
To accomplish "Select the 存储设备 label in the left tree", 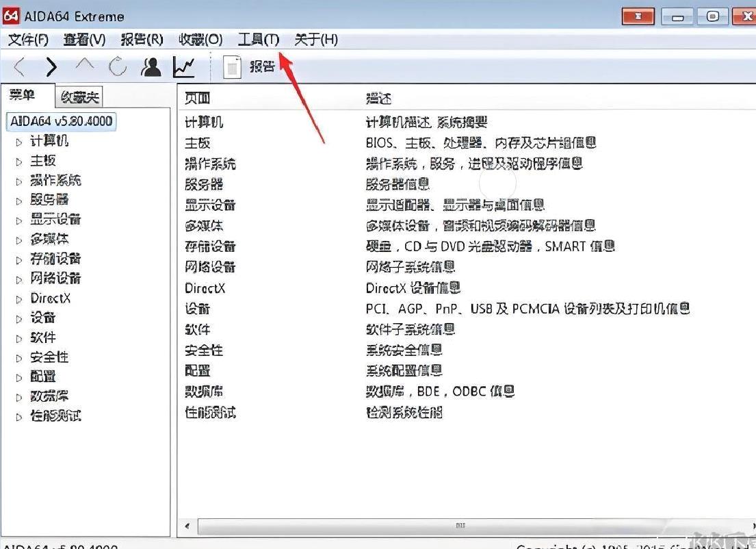I will (x=55, y=259).
